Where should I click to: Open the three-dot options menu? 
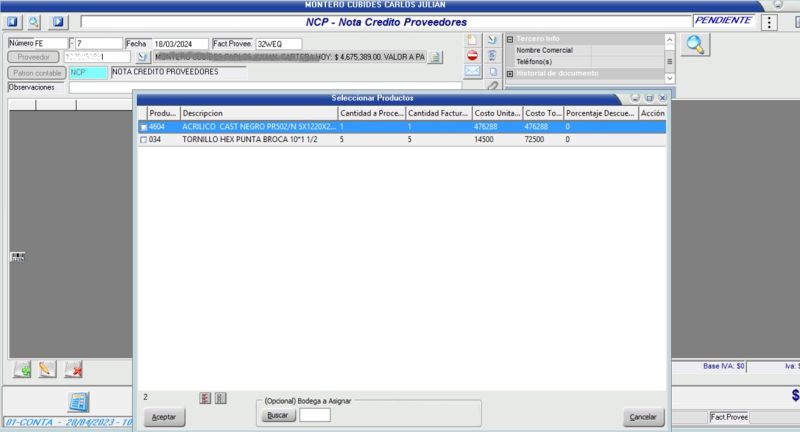[769, 22]
